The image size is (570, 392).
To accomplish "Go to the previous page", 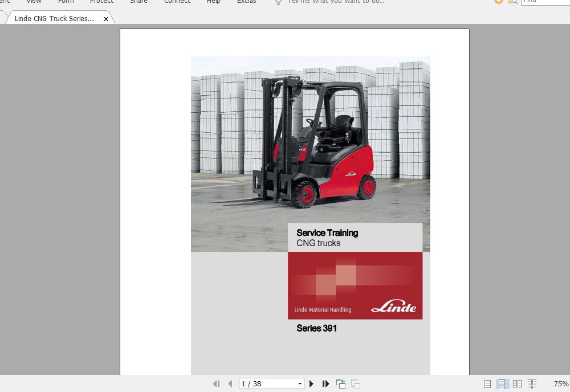I will click(x=230, y=383).
